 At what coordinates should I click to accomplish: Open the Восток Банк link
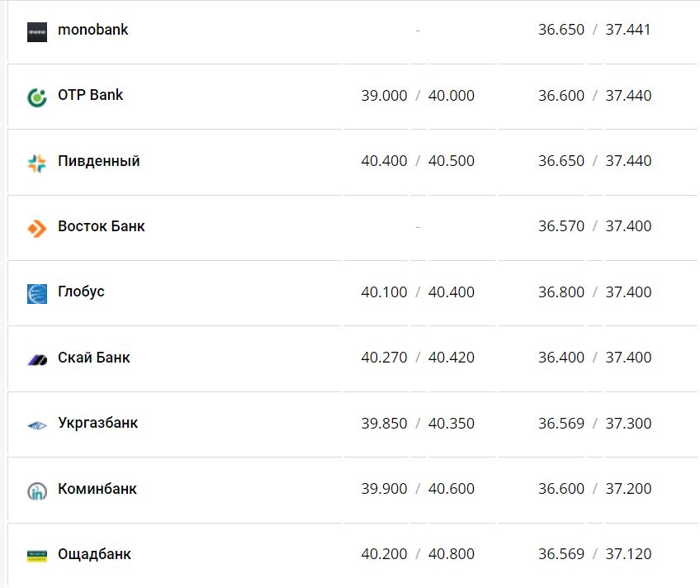tap(101, 226)
